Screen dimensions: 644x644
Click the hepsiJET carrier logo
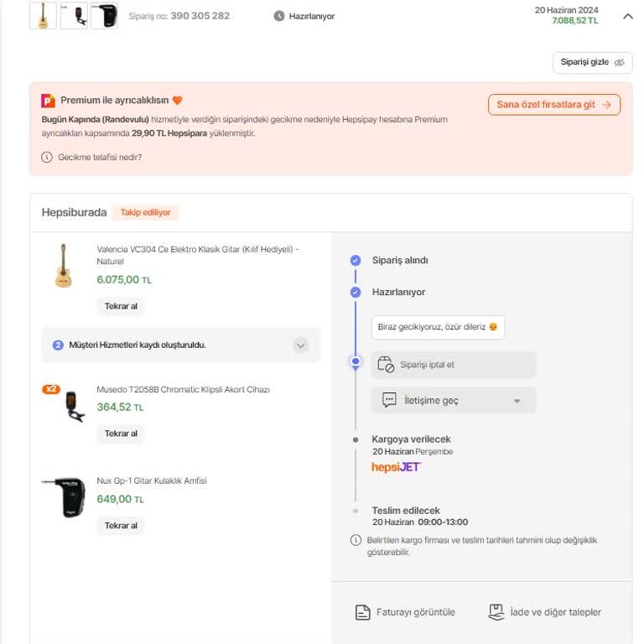(397, 467)
